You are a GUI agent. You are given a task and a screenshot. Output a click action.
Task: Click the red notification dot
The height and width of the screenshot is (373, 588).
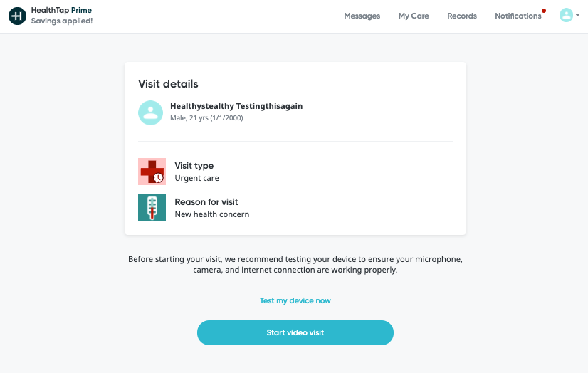click(544, 11)
